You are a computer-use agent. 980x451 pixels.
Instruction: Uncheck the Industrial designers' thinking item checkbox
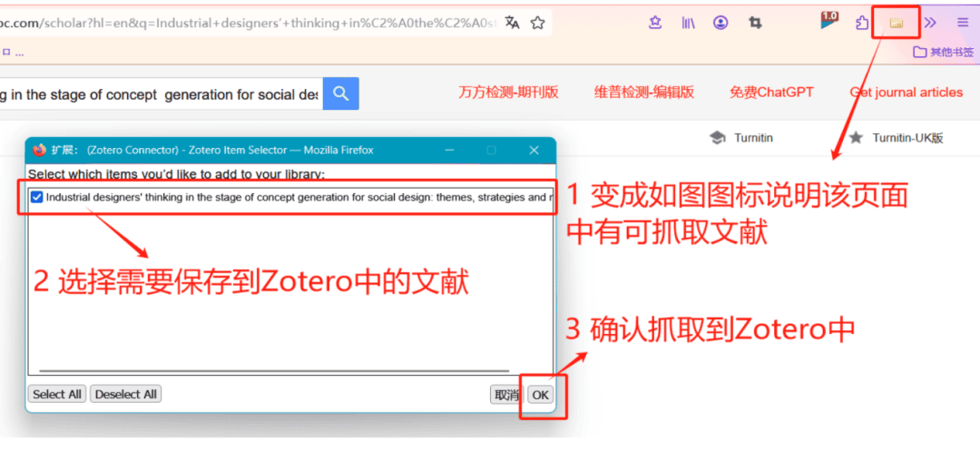click(37, 198)
